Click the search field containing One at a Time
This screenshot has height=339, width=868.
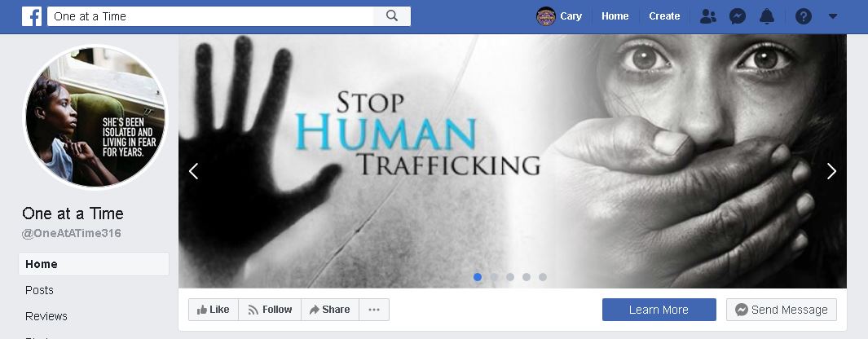[210, 16]
